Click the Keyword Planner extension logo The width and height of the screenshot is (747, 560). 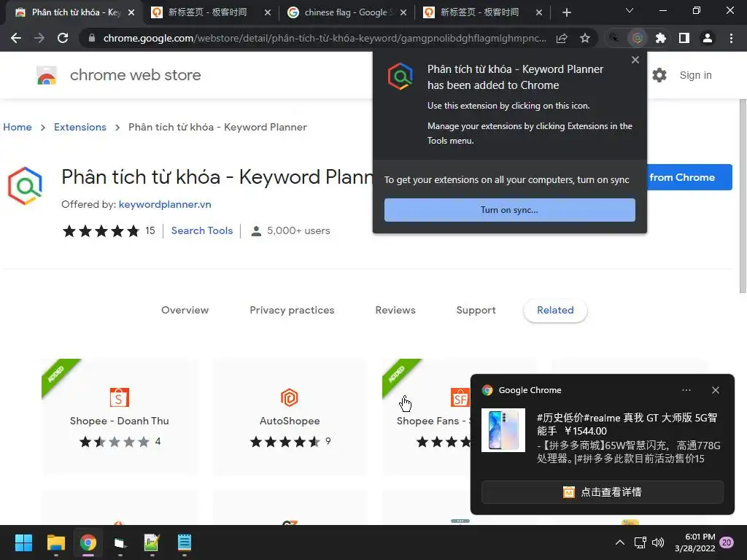26,186
